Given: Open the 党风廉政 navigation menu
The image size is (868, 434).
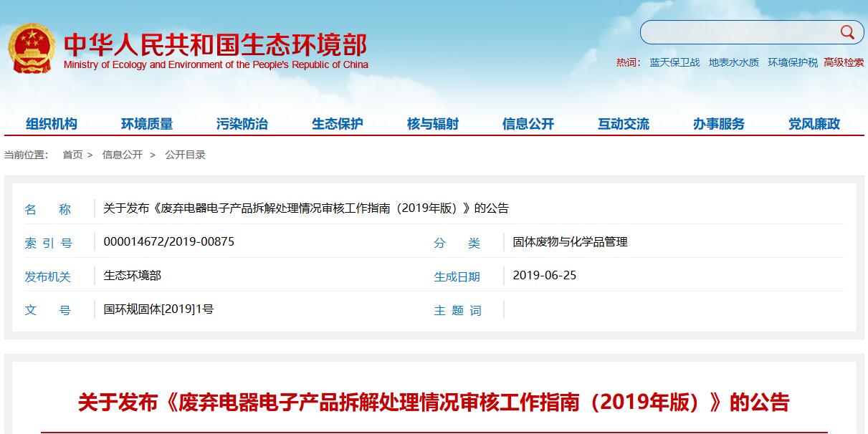Looking at the screenshot, I should coord(814,124).
